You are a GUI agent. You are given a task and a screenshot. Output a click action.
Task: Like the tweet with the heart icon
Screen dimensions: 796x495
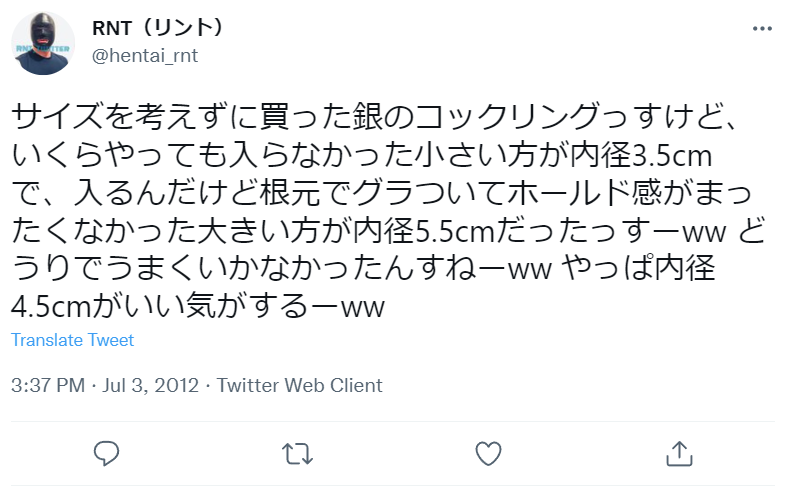tap(488, 453)
